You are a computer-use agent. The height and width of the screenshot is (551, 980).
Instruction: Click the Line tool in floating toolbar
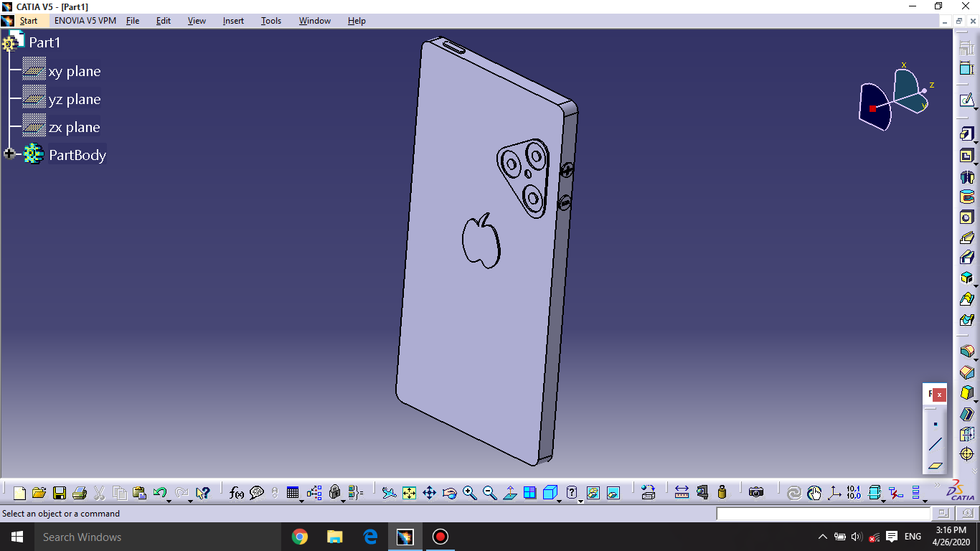pos(935,445)
